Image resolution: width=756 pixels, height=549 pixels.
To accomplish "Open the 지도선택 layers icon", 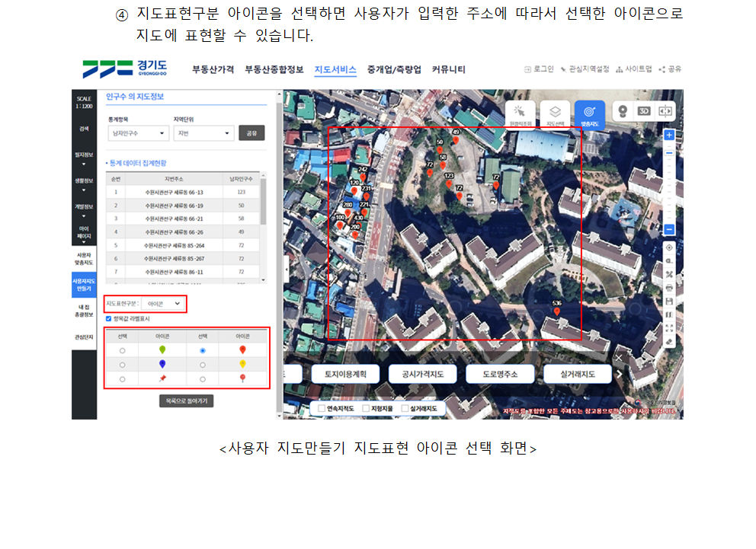I will point(555,114).
